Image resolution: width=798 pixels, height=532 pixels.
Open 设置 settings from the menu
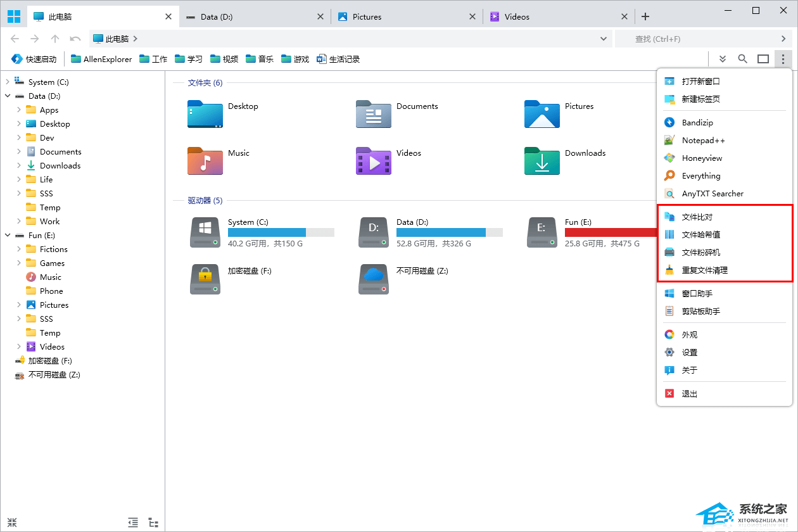tap(689, 352)
